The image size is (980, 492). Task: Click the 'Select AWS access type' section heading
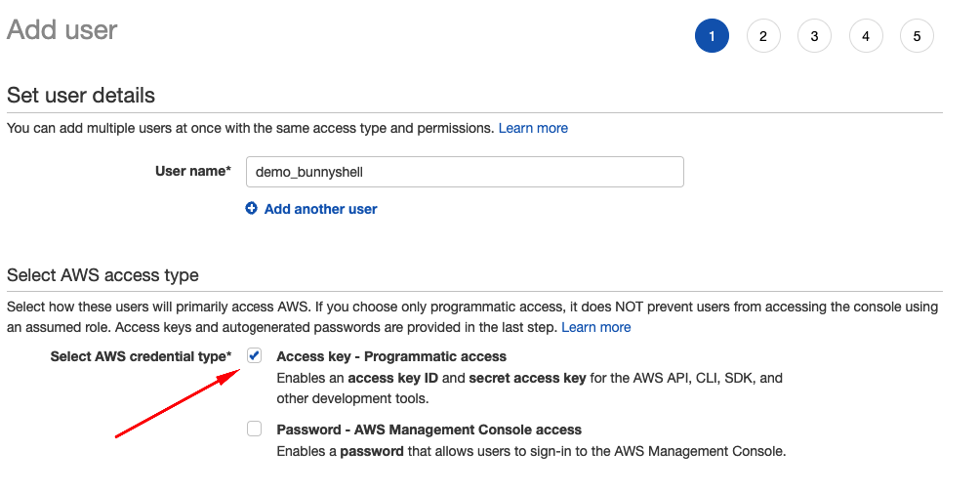tap(102, 275)
